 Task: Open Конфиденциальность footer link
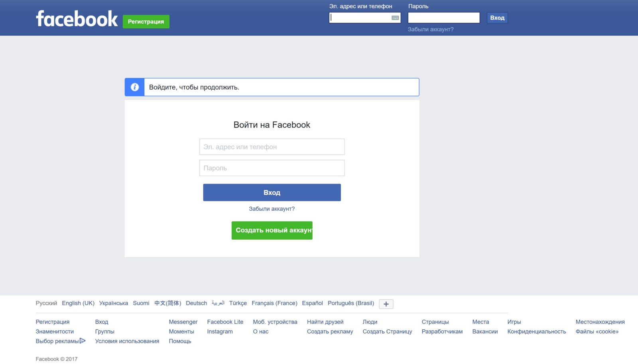click(536, 331)
